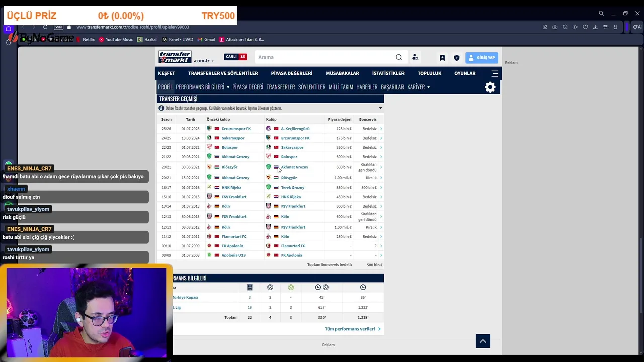Jump to top with the arrow button
Image resolution: width=644 pixels, height=362 pixels.
click(483, 341)
